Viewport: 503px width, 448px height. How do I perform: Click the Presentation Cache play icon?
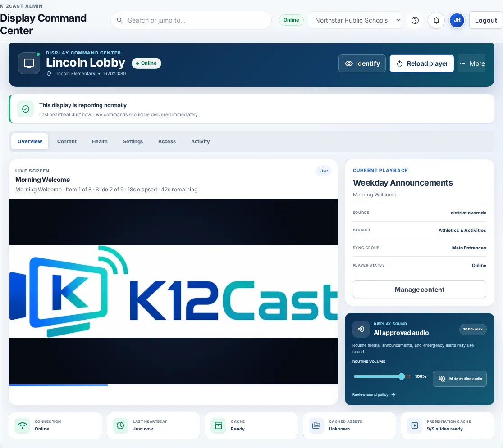pyautogui.click(x=415, y=425)
